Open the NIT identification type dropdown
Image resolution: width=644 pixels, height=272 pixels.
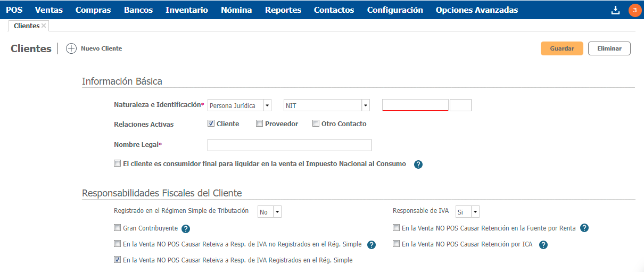365,105
